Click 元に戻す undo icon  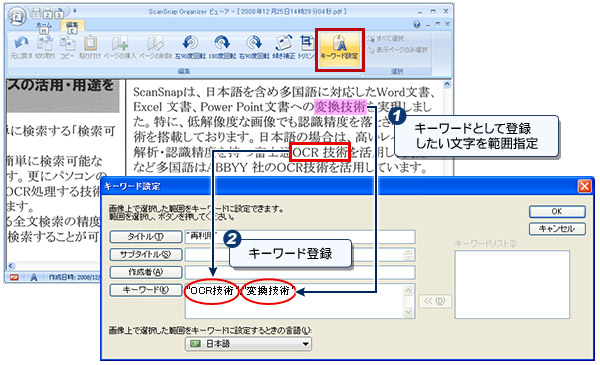21,47
